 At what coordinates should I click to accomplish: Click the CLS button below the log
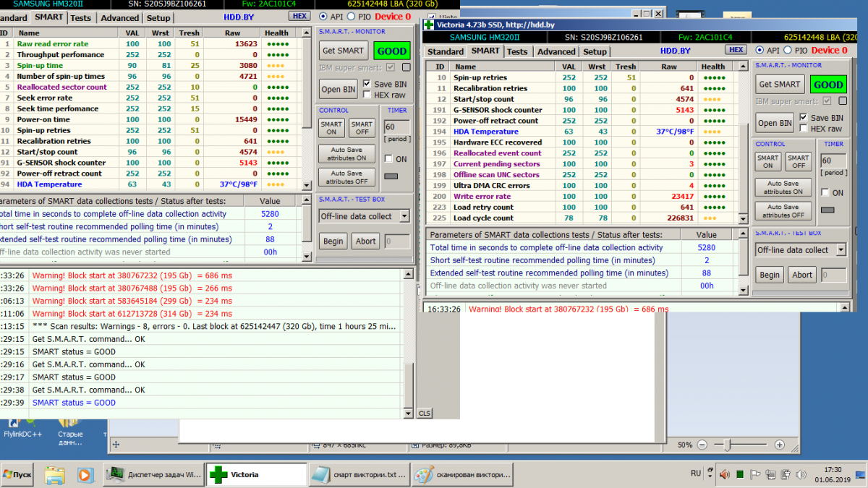tap(425, 414)
